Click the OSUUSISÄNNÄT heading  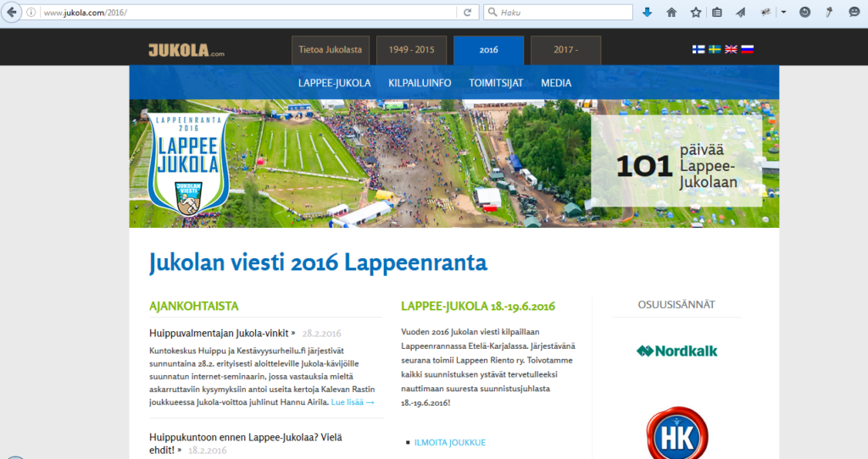coord(676,305)
